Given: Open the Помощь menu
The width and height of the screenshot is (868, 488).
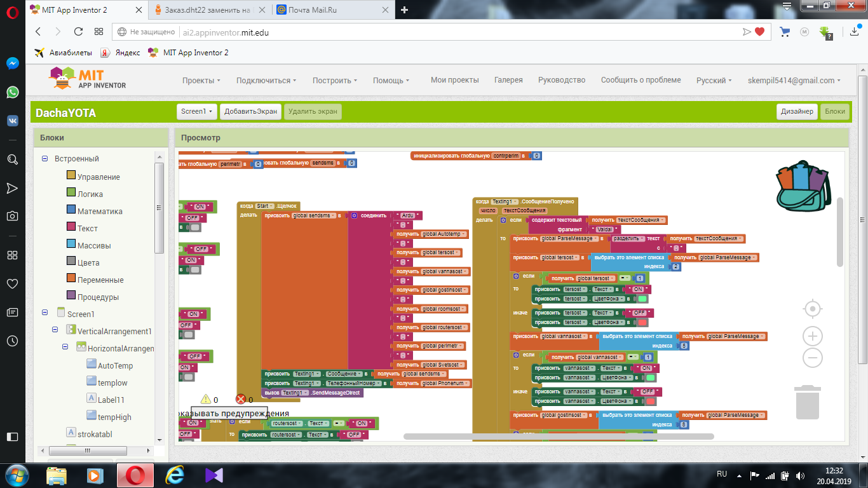Looking at the screenshot, I should [391, 80].
